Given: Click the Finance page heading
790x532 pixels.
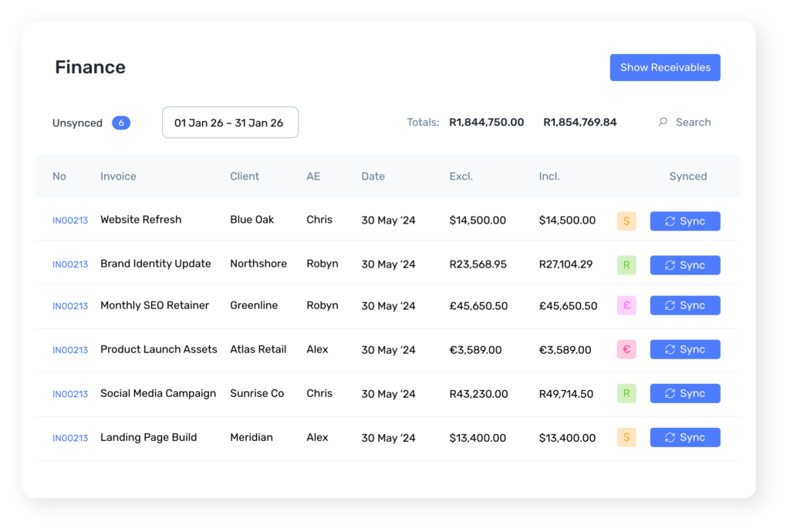Looking at the screenshot, I should [x=90, y=67].
